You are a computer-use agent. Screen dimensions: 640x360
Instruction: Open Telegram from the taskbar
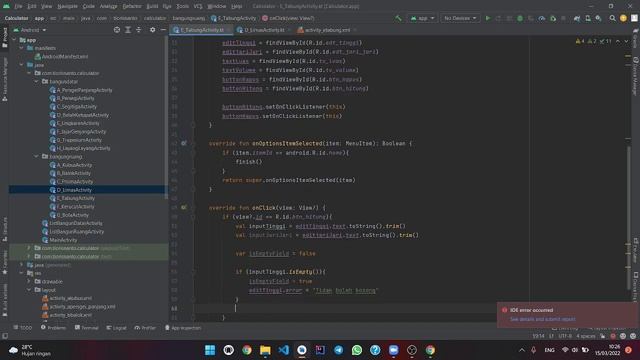tap(338, 350)
